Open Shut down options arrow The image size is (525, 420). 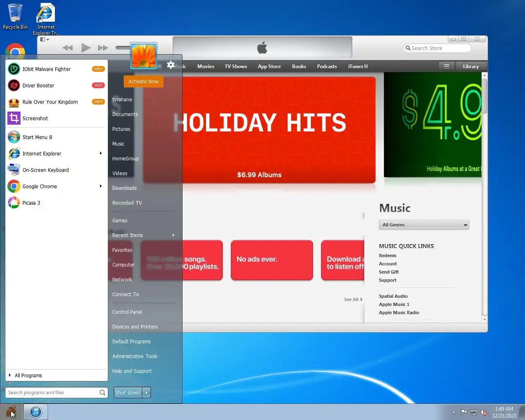pos(146,393)
